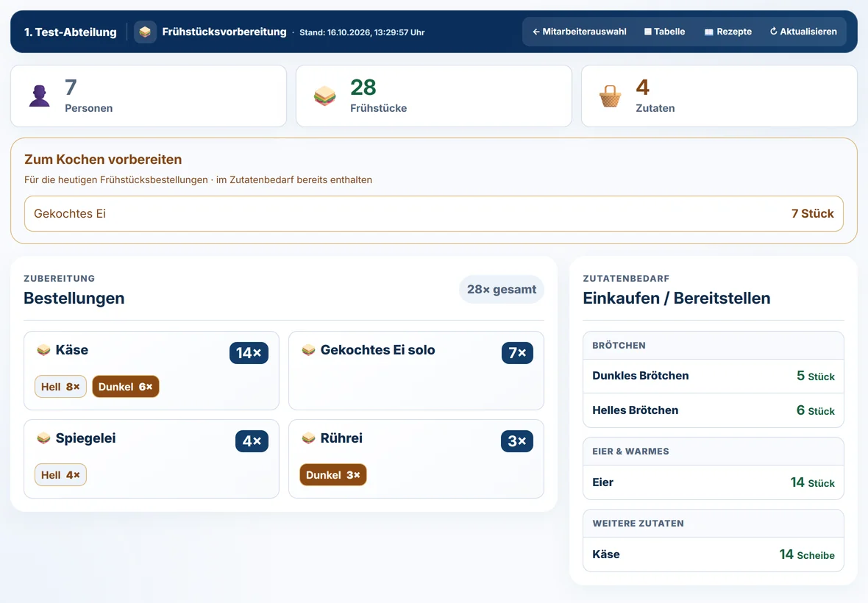
Task: Click the Einkaufen / Bereitstellen heading
Action: [677, 298]
